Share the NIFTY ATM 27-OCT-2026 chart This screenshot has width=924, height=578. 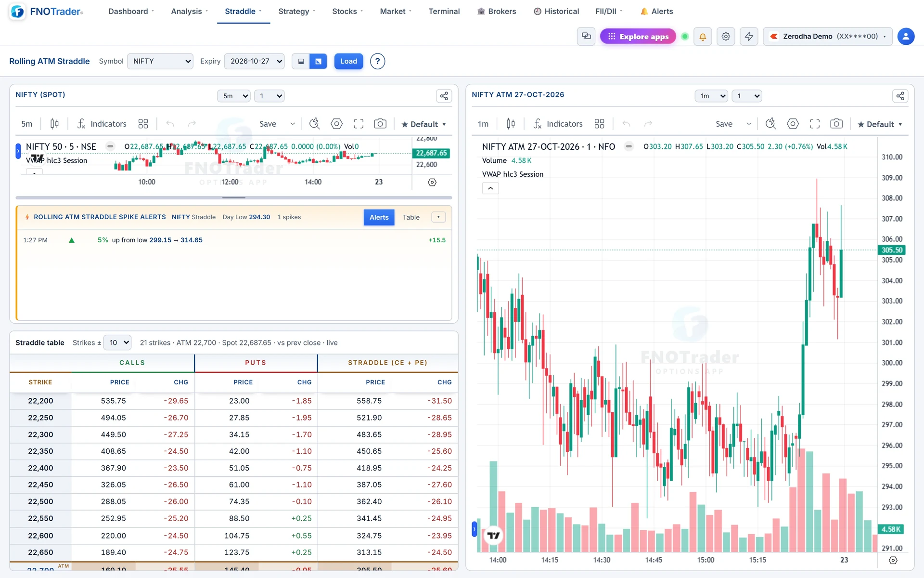click(x=900, y=96)
